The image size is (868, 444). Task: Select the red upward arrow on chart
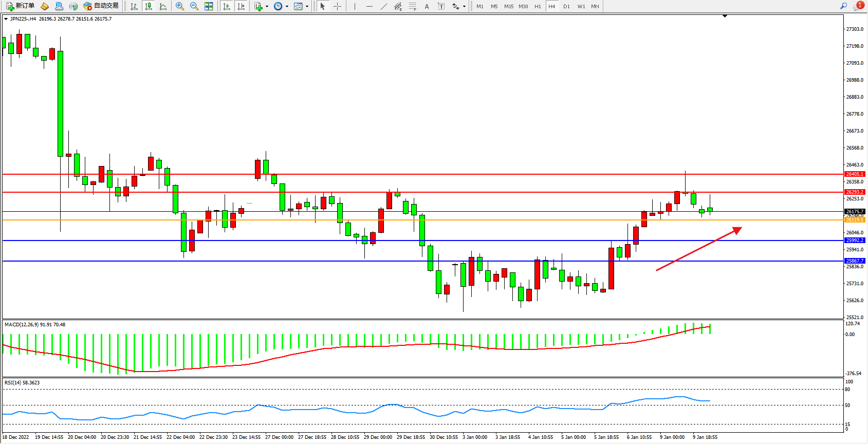tap(699, 249)
